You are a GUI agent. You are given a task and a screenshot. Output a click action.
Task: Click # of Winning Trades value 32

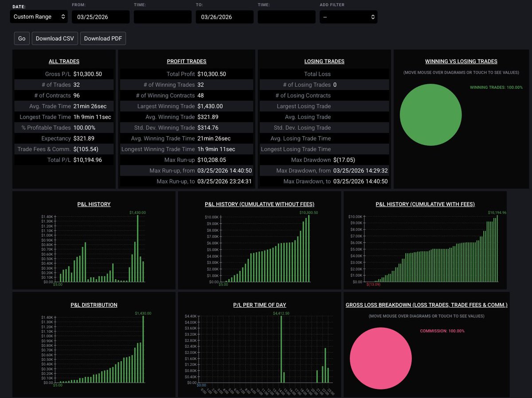201,85
